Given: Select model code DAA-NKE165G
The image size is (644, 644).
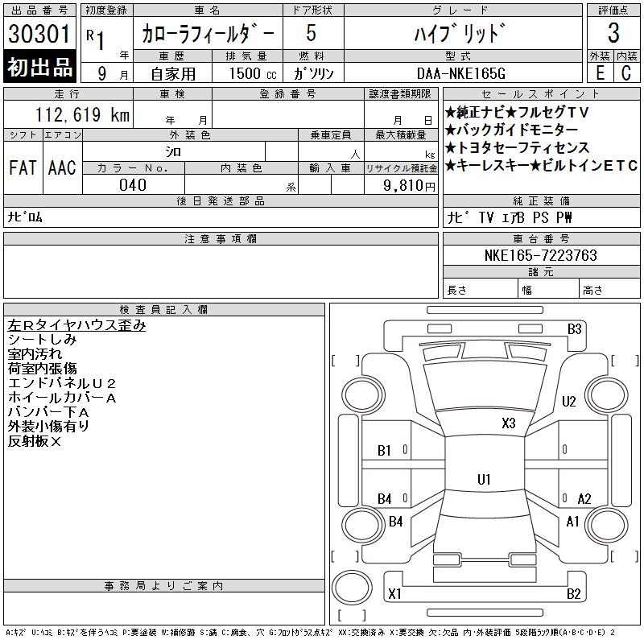Looking at the screenshot, I should tap(460, 74).
